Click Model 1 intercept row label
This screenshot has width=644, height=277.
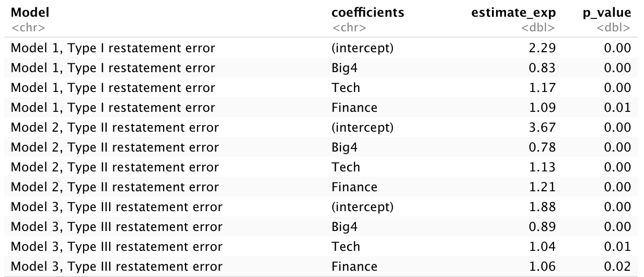pyautogui.click(x=112, y=50)
